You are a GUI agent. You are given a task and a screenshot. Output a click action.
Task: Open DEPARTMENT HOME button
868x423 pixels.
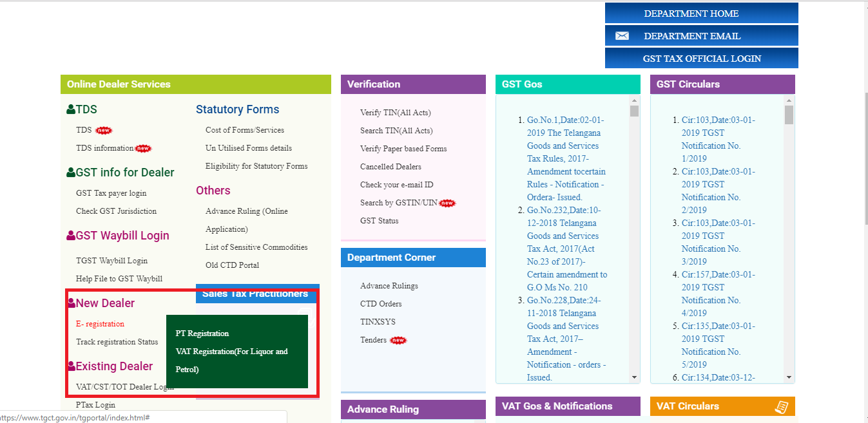(702, 14)
